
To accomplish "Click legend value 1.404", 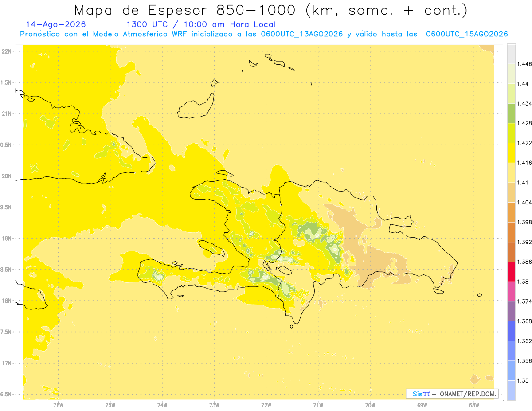I will tap(525, 202).
